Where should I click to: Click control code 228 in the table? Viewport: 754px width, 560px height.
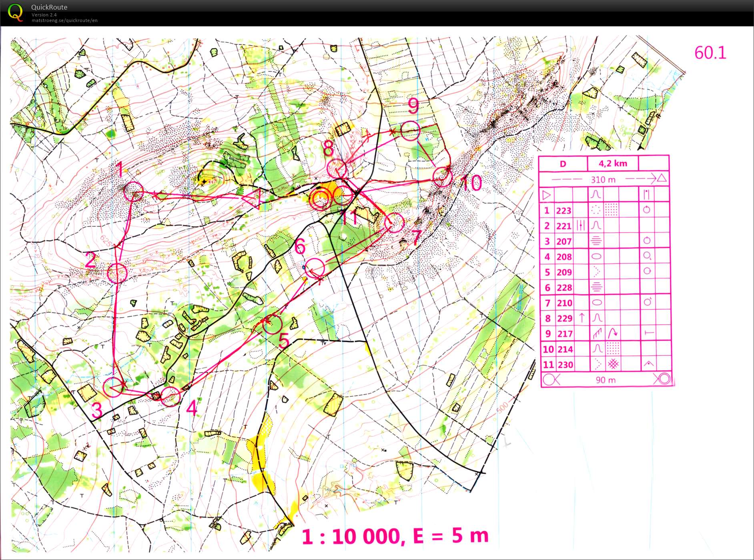564,288
